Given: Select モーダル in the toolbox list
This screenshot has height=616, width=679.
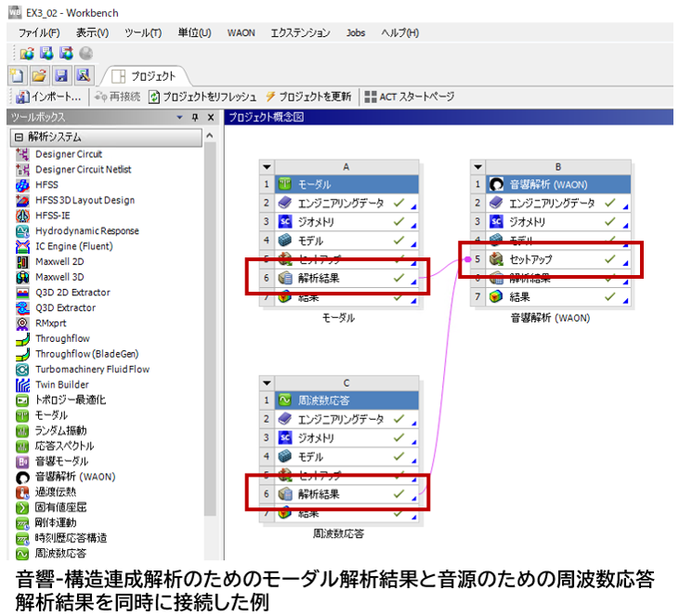Looking at the screenshot, I should (x=51, y=415).
